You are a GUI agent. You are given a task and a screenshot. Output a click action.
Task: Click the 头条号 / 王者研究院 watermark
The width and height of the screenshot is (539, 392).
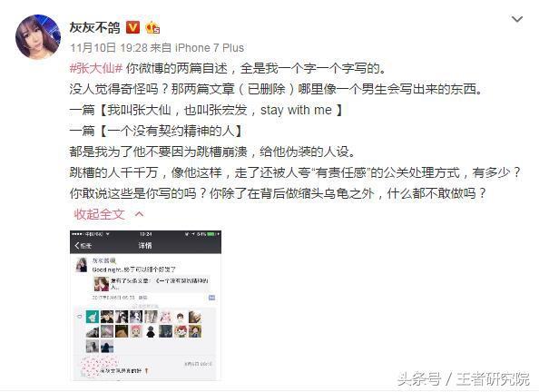point(464,379)
